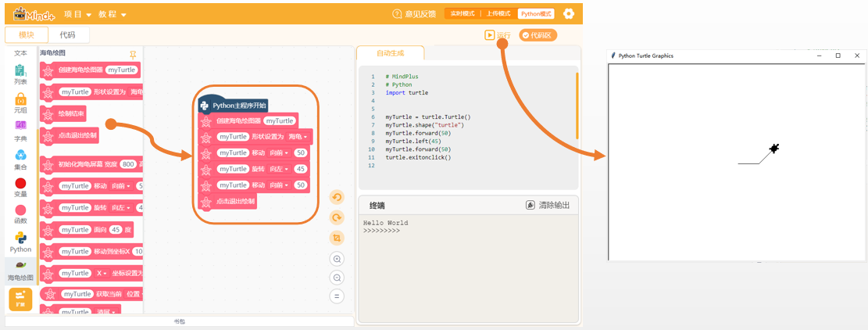Screen dimensions: 868x330
Task: Click the 'Hello World' terminal output
Action: (x=385, y=223)
